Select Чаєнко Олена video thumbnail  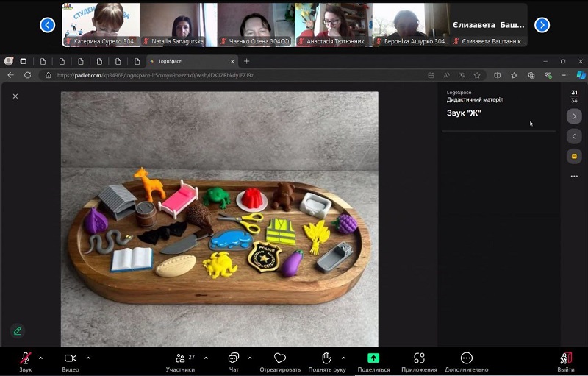pos(256,25)
